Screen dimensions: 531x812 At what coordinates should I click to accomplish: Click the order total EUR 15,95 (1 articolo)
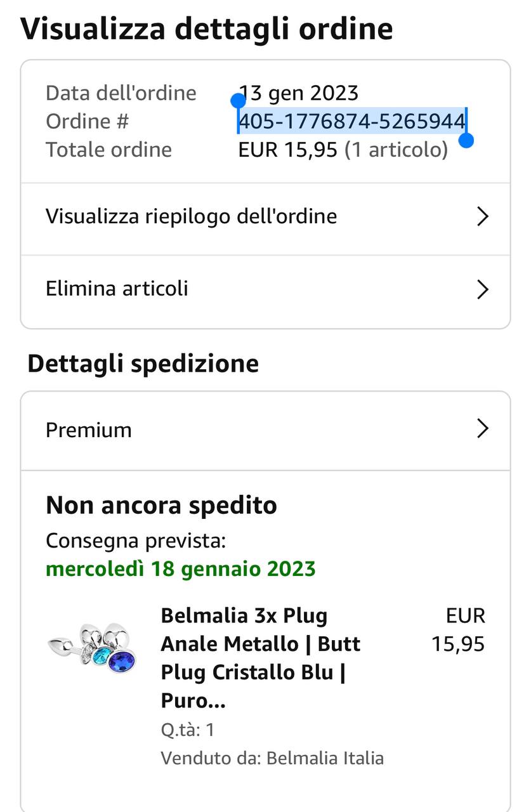(x=343, y=150)
